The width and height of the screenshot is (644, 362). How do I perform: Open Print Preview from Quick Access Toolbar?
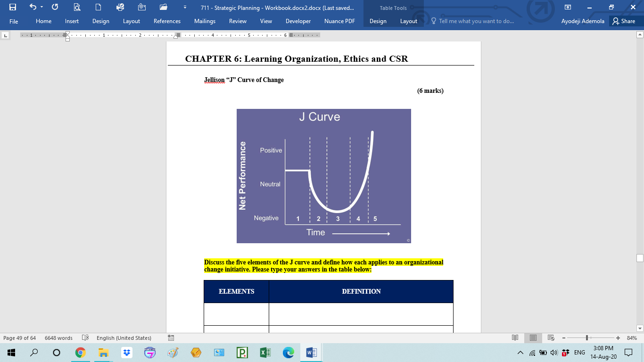click(78, 7)
